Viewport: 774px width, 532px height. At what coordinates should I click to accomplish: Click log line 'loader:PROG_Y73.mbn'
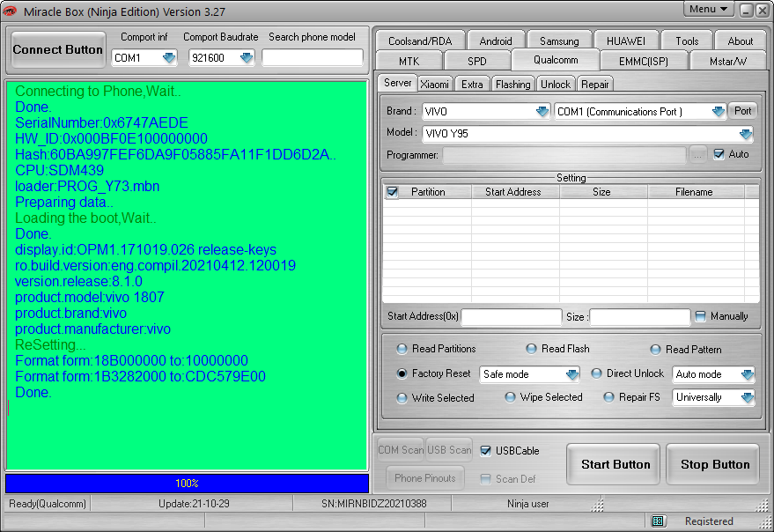87,186
